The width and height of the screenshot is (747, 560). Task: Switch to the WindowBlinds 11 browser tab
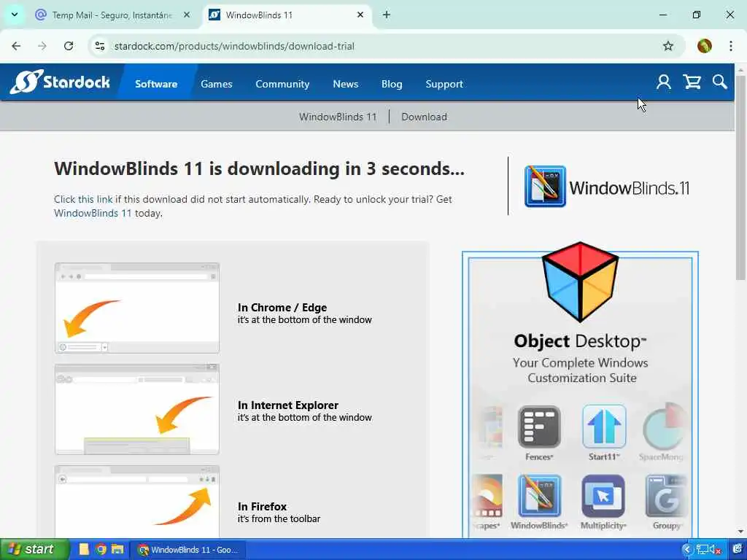286,15
